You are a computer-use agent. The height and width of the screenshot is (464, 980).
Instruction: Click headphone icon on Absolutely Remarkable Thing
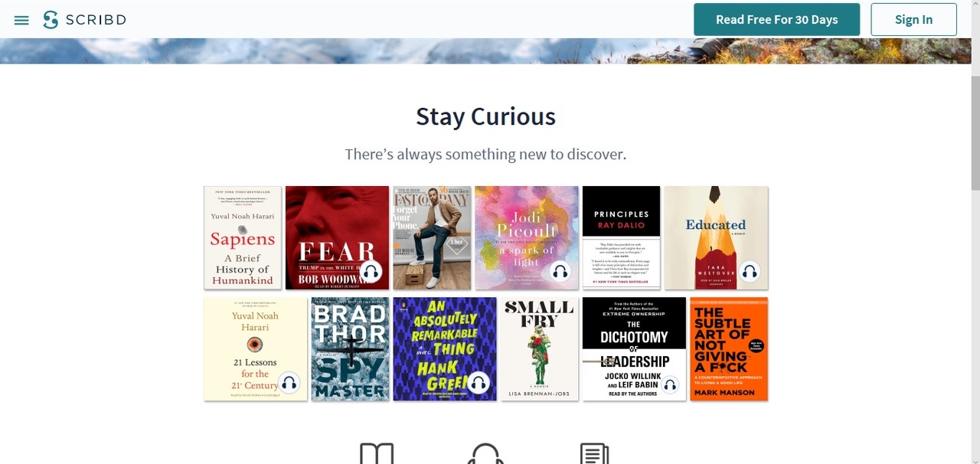click(479, 382)
